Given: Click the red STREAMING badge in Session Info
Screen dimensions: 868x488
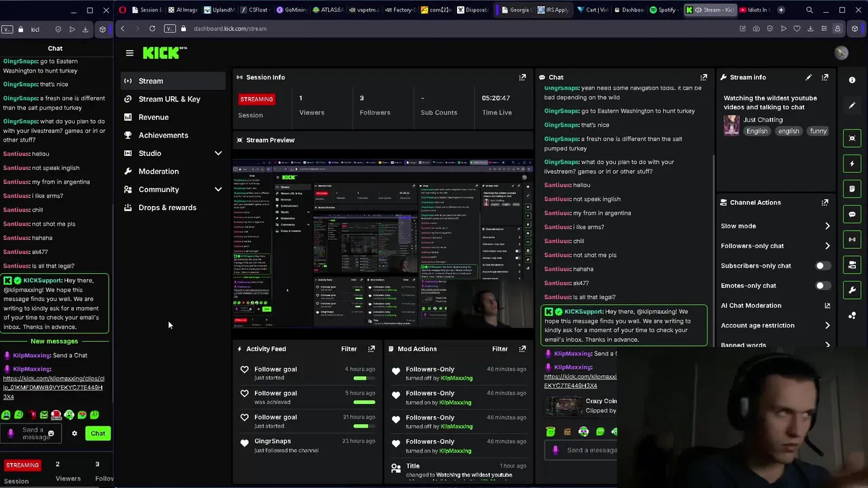Looking at the screenshot, I should point(256,99).
